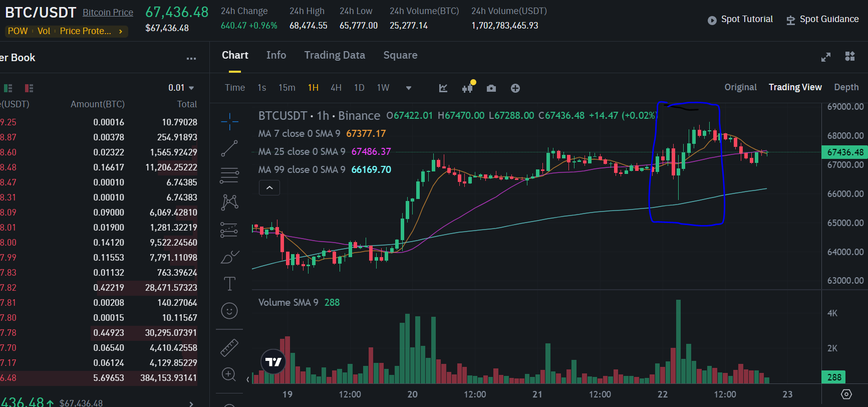Select the 1H interval
This screenshot has width=868, height=407.
point(313,88)
